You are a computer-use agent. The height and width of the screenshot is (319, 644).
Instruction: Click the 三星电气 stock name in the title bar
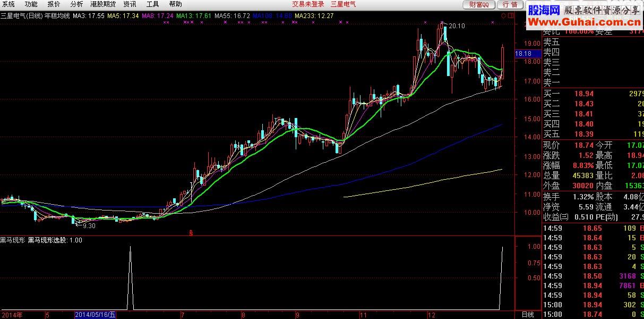pos(343,4)
